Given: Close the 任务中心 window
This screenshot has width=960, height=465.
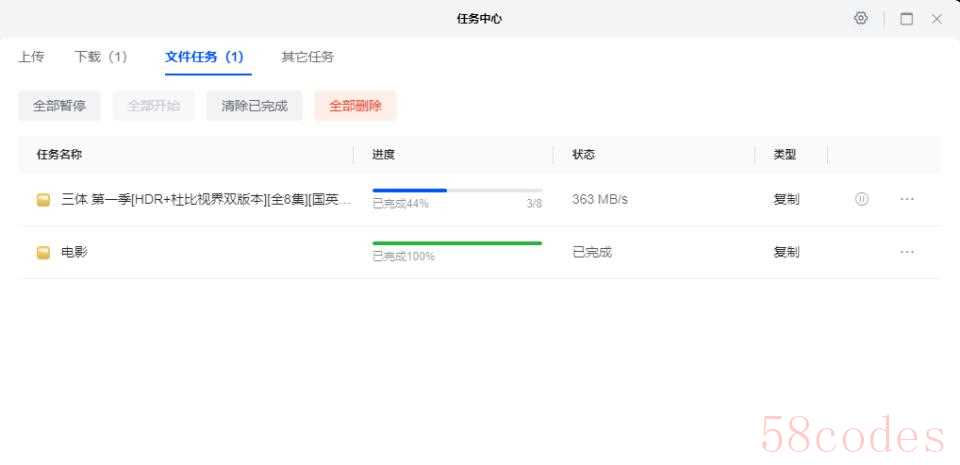Looking at the screenshot, I should coord(936,18).
